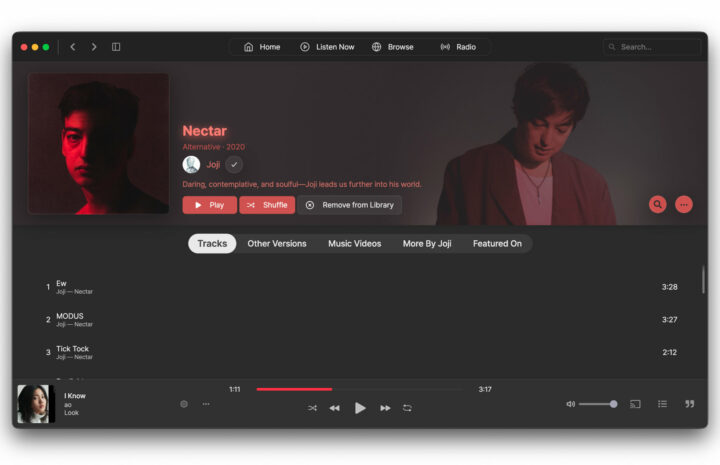Click now playing artwork for I Know
This screenshot has width=720, height=465.
[36, 404]
